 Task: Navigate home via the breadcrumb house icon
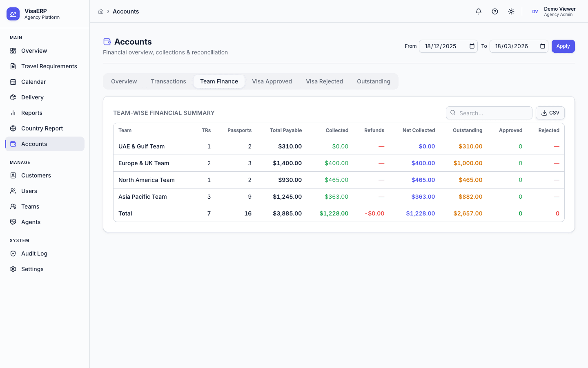[x=101, y=11]
